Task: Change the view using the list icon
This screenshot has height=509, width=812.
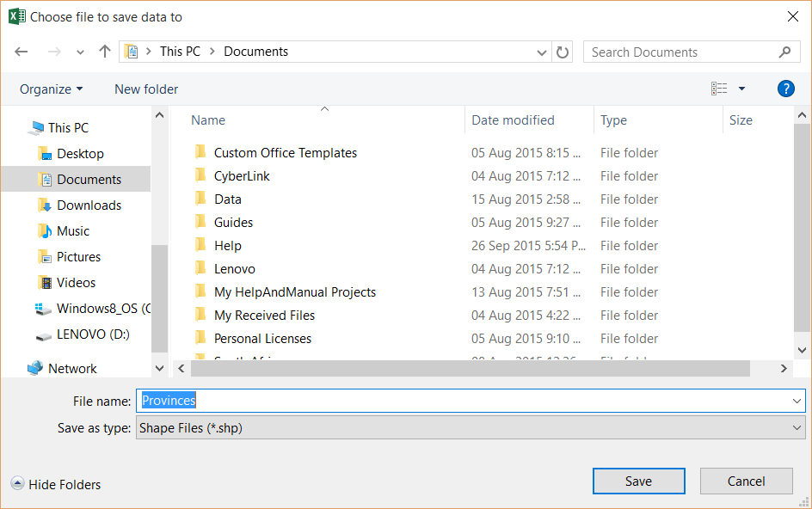Action: [721, 89]
